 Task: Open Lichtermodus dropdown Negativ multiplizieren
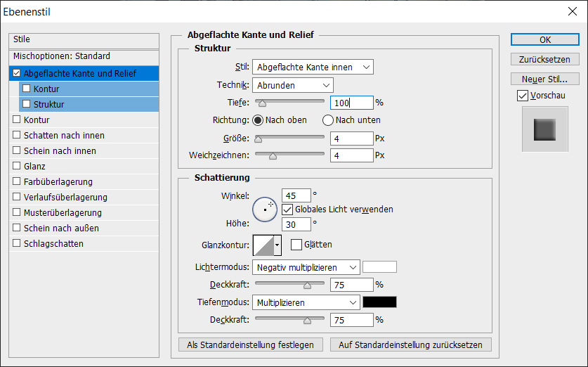pyautogui.click(x=306, y=267)
